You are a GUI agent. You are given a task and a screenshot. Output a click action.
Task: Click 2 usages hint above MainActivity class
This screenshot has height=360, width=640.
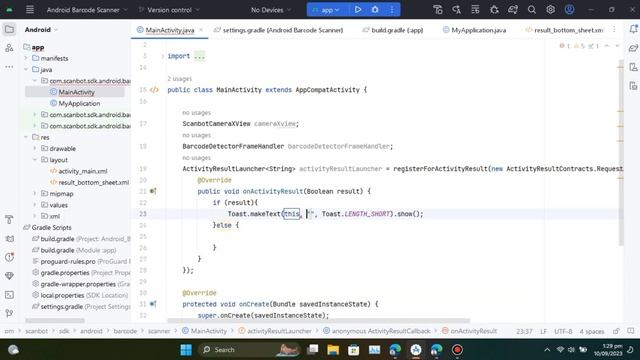180,79
